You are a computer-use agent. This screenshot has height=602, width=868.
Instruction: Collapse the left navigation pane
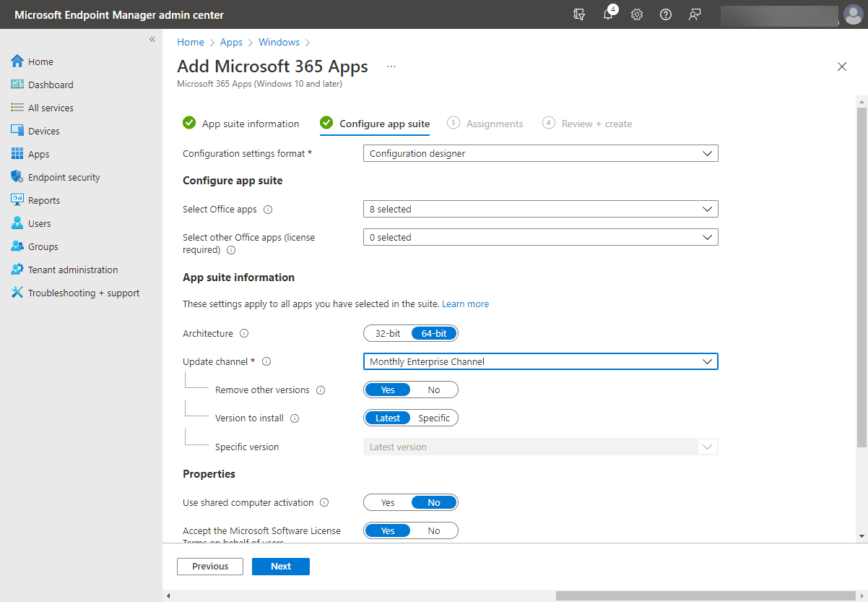coord(152,40)
